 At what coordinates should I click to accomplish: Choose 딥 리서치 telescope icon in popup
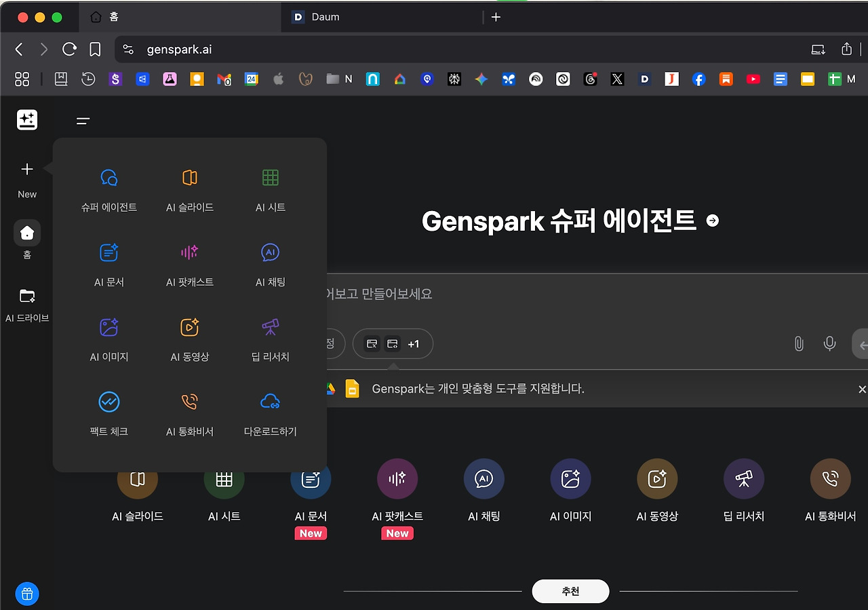[271, 328]
